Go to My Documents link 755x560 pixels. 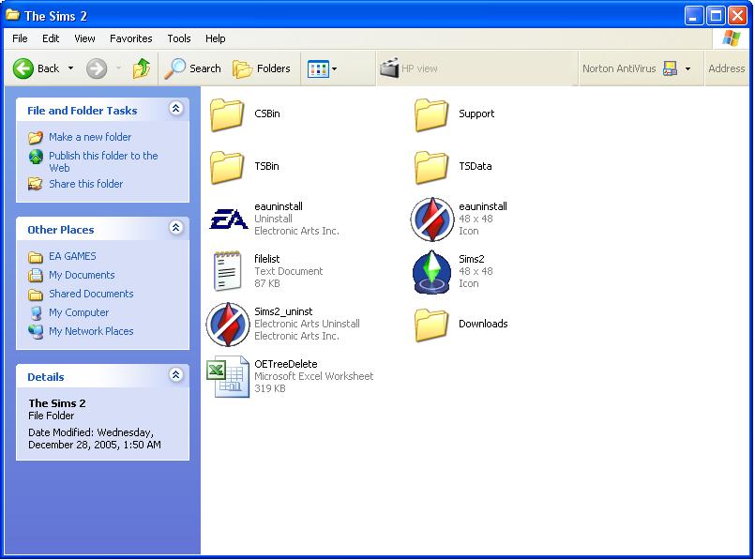(x=82, y=275)
